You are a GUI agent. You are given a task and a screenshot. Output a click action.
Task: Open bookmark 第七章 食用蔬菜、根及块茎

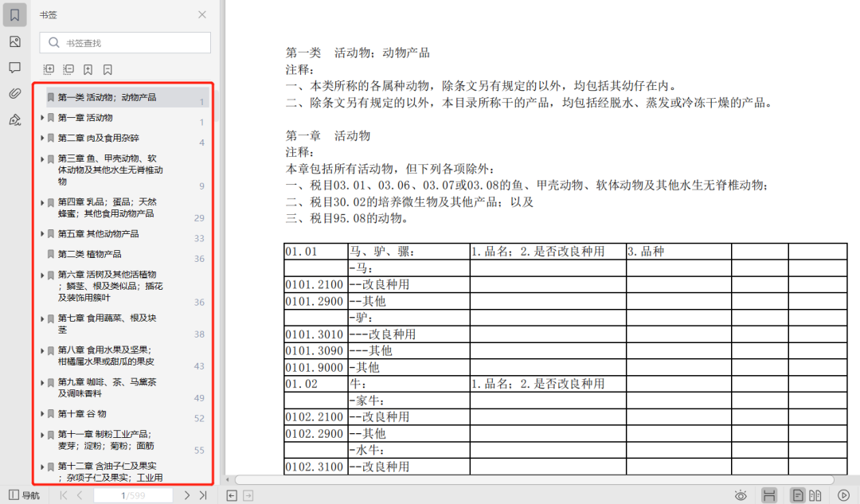(107, 323)
